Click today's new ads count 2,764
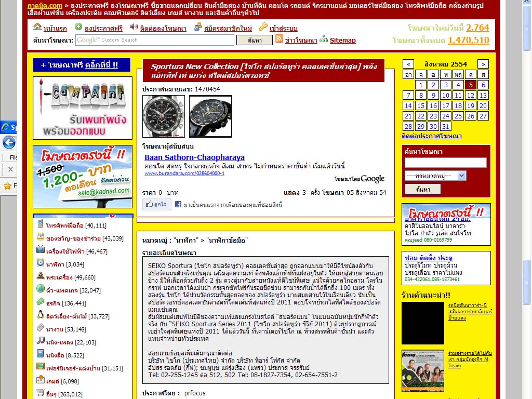 [478, 28]
